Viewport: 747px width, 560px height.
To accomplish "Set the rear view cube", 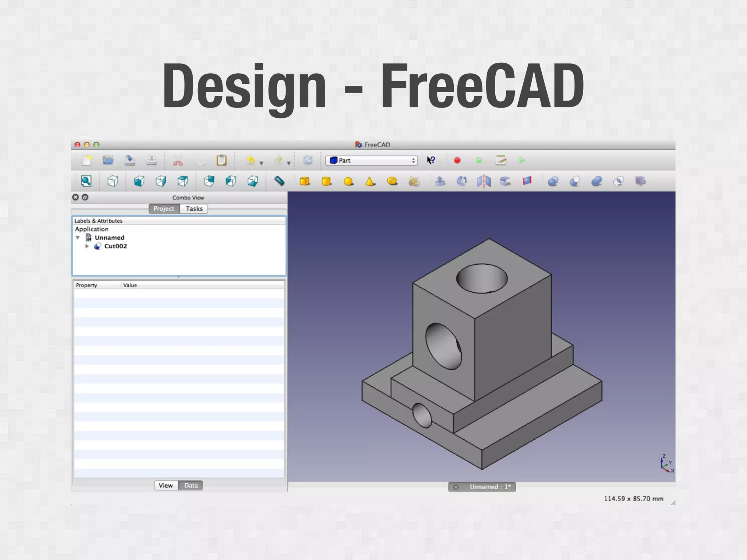I will [x=209, y=181].
